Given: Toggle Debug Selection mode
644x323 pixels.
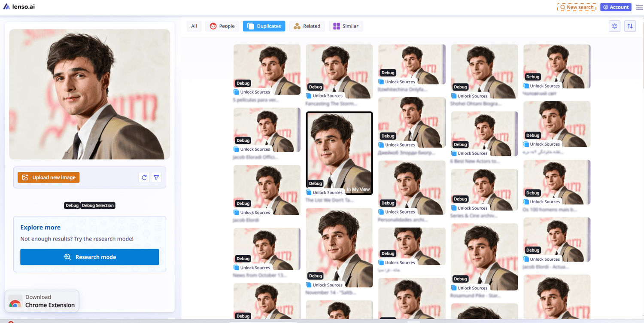Looking at the screenshot, I should tap(97, 205).
